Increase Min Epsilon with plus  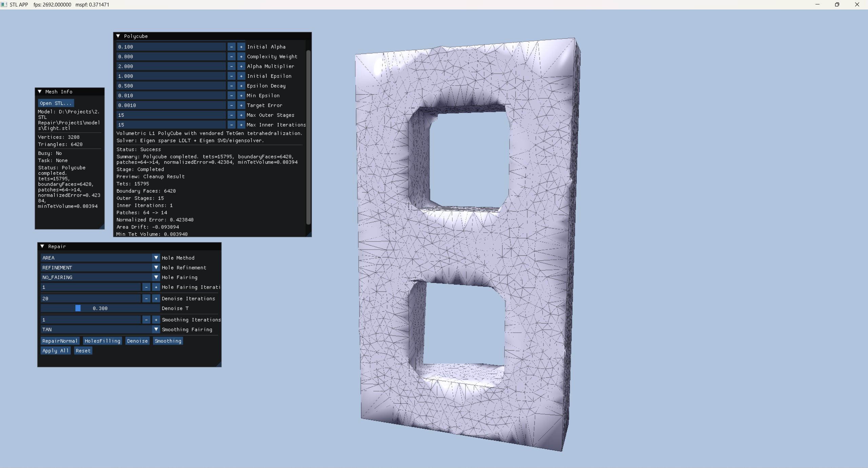coord(241,96)
